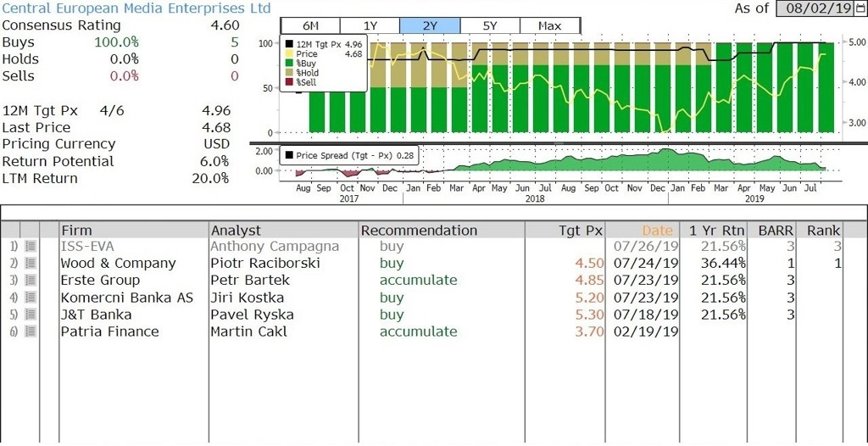868x446 pixels.
Task: Click the 07/26/19 date cell
Action: (646, 246)
